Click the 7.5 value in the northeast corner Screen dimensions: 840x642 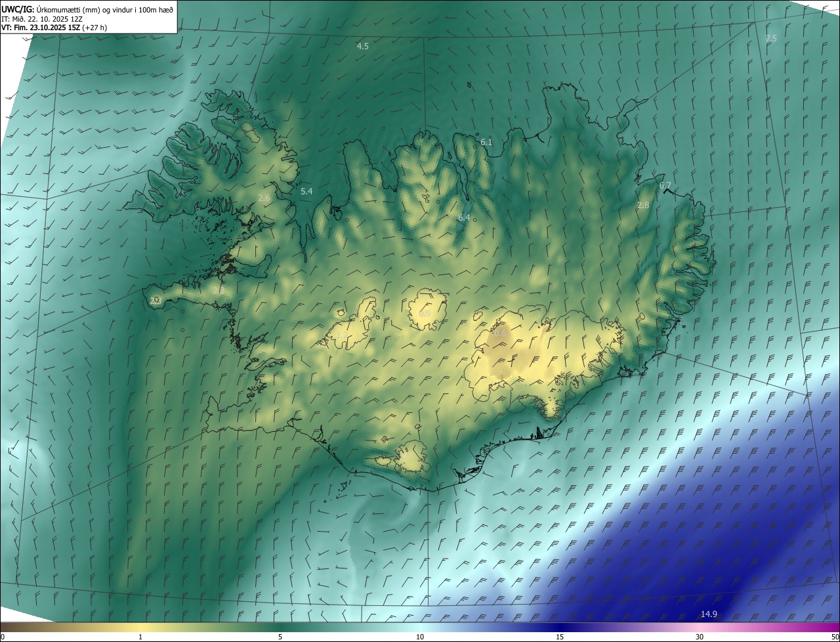[x=771, y=39]
